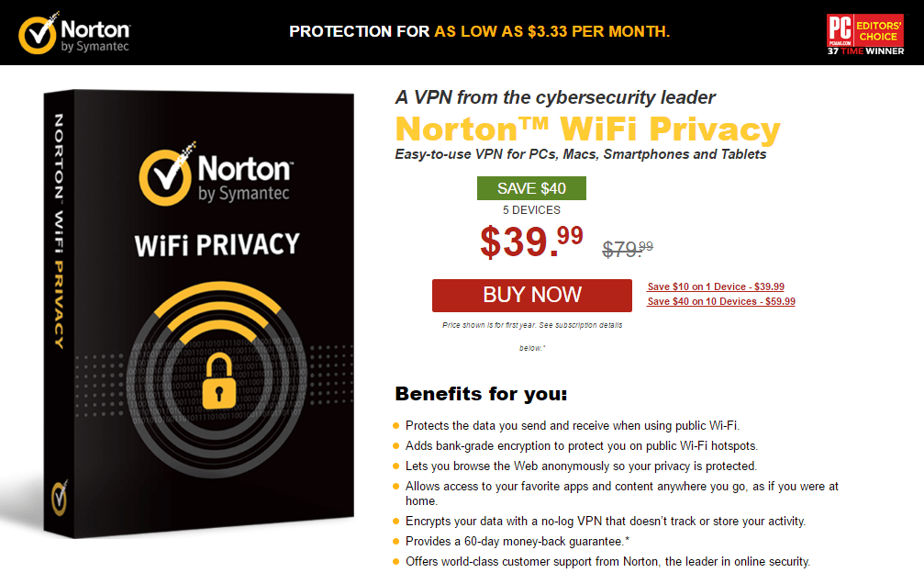Click the PC Editors' Choice badge
This screenshot has width=924, height=584.
pos(864,30)
